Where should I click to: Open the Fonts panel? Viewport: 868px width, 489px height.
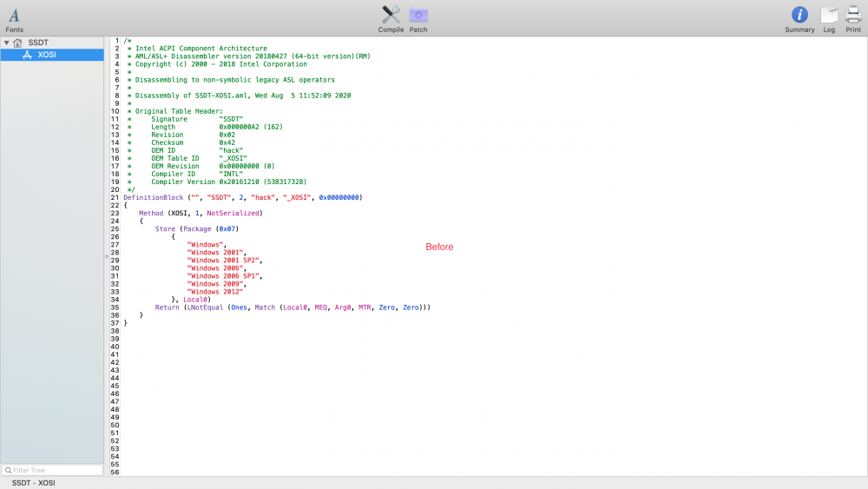pos(14,17)
